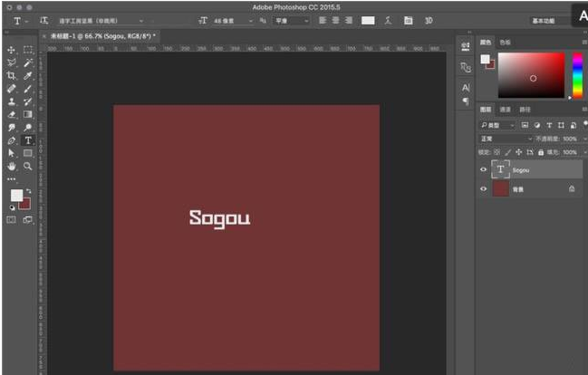Select the Move tool
588x375 pixels.
pyautogui.click(x=12, y=50)
